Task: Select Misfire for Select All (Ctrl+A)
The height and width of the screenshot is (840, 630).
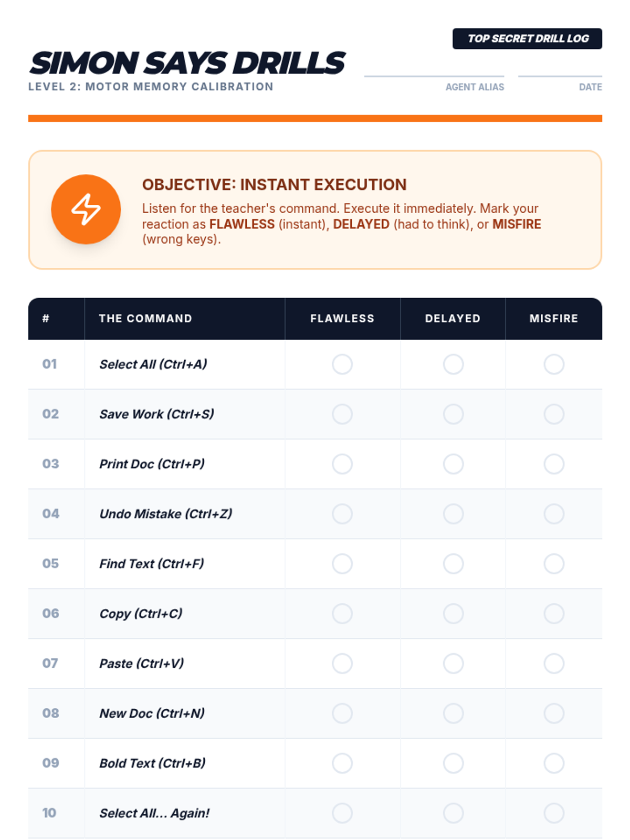Action: [554, 364]
